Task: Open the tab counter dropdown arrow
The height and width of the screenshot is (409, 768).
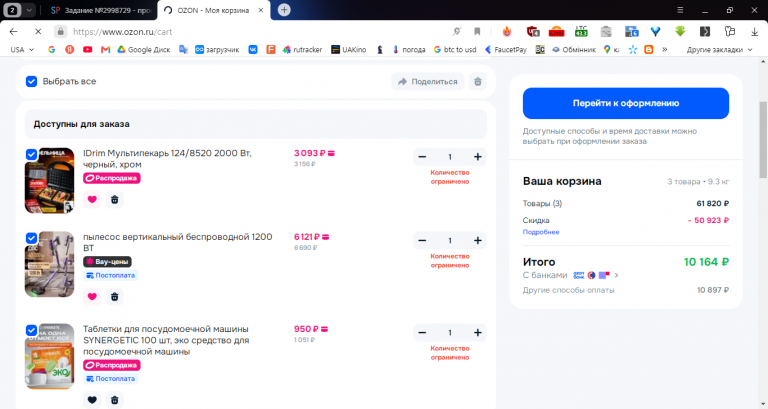Action: pos(29,10)
